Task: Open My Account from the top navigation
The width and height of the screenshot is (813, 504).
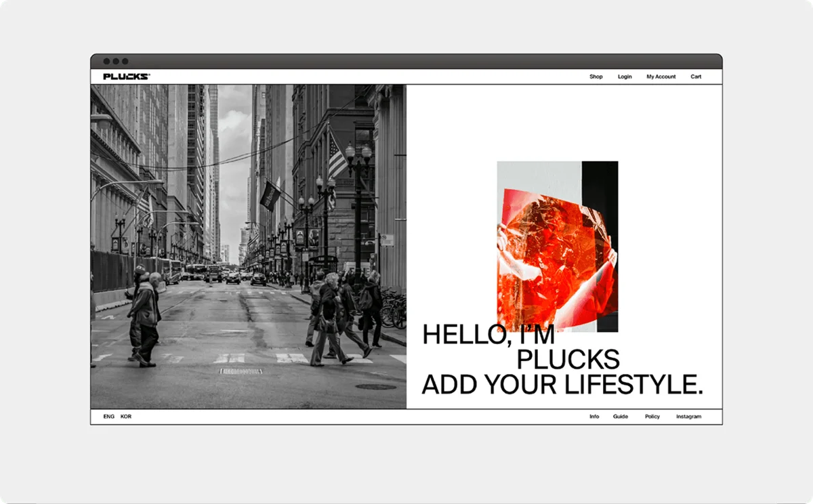Action: [661, 77]
